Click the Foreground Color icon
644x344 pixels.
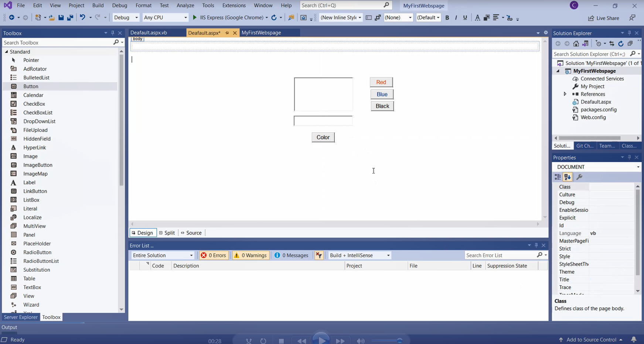(477, 18)
